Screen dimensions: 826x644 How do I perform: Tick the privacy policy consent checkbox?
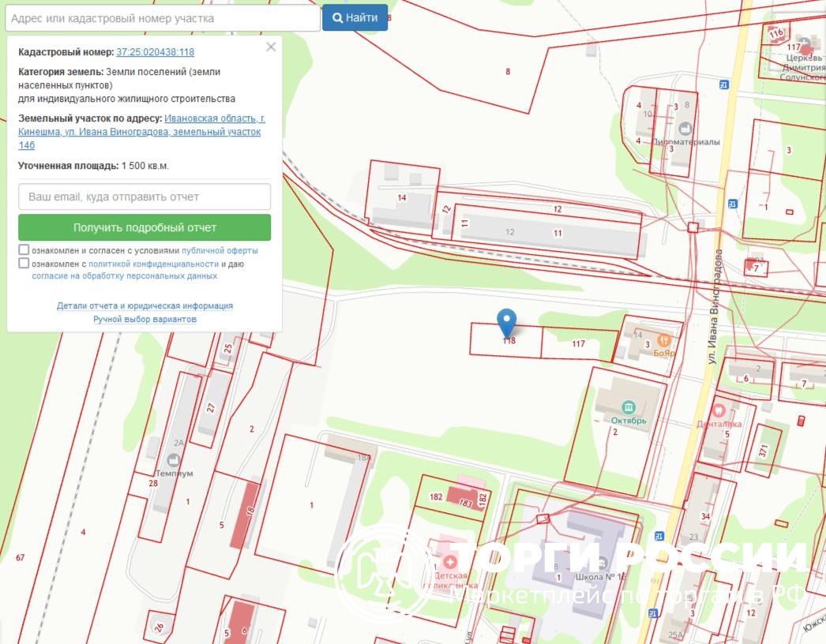tap(24, 264)
